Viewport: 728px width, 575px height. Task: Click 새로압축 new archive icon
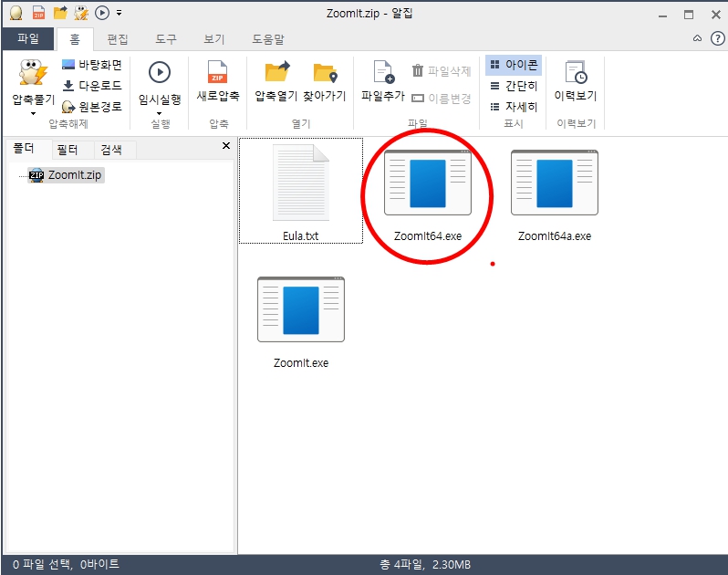(218, 73)
